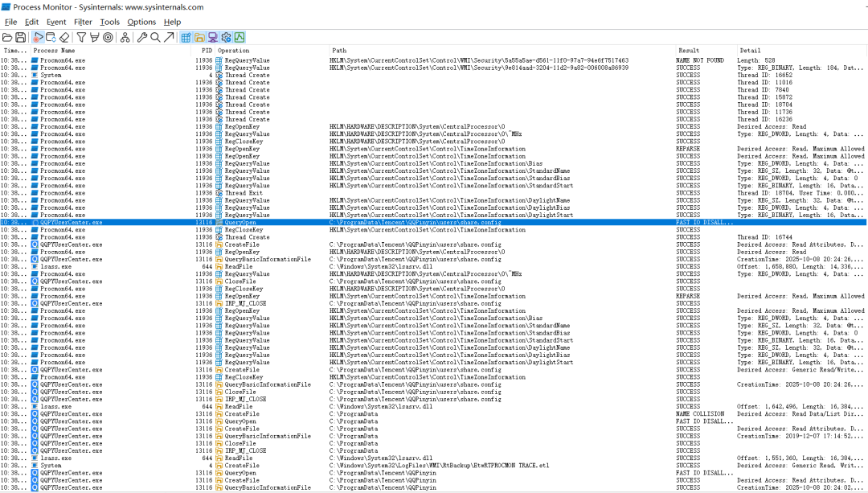Screen dimensions: 868x493
Task: Show the Process Tree
Action: (x=125, y=37)
